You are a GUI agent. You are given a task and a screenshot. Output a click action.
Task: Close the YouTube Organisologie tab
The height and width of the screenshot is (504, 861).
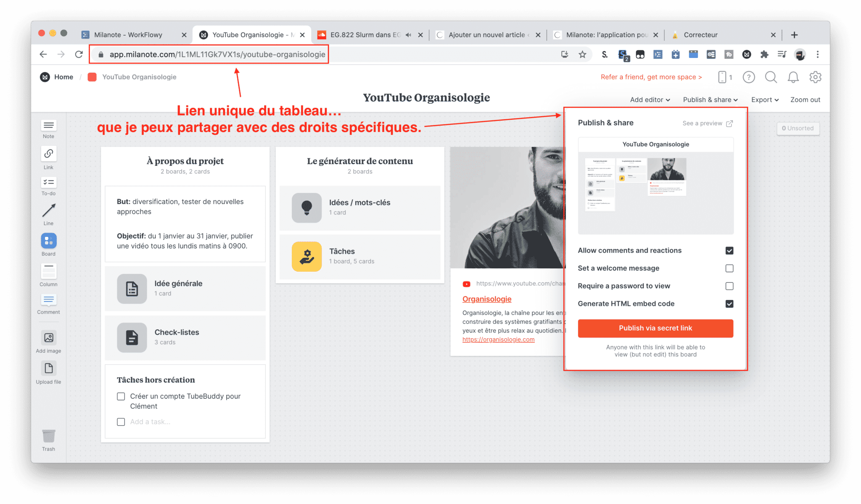[302, 35]
